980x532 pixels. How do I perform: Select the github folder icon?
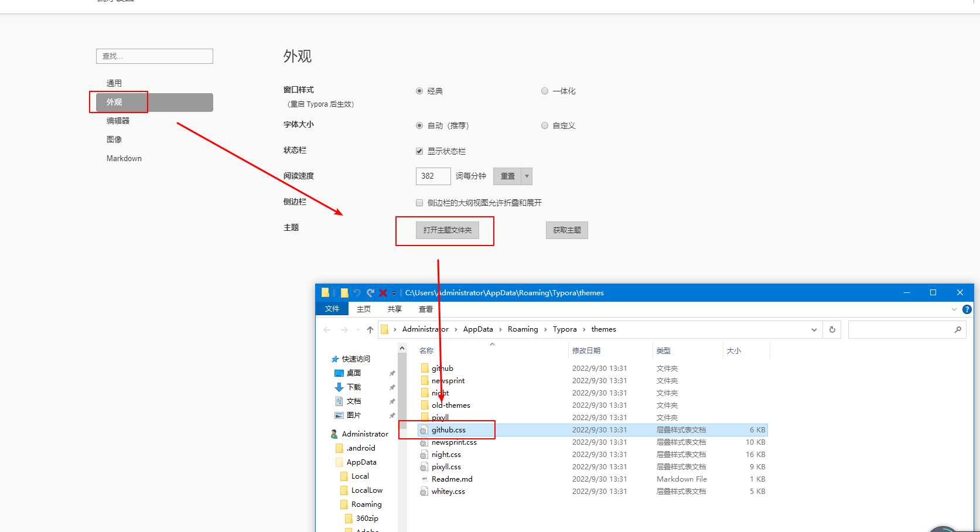point(425,368)
